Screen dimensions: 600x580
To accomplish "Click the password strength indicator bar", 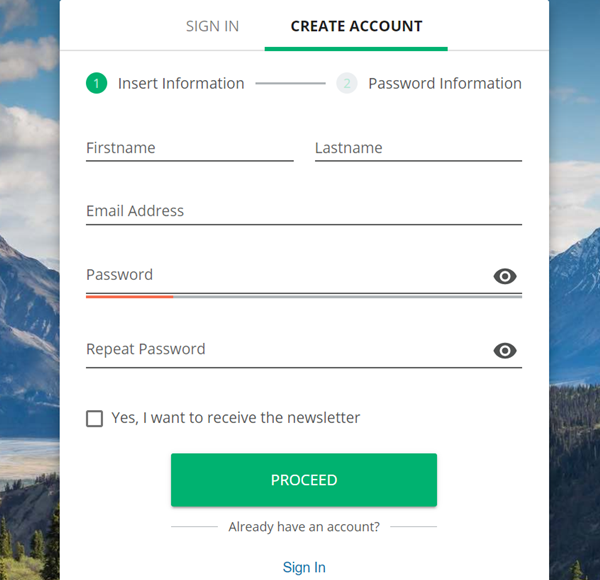I will (x=304, y=296).
